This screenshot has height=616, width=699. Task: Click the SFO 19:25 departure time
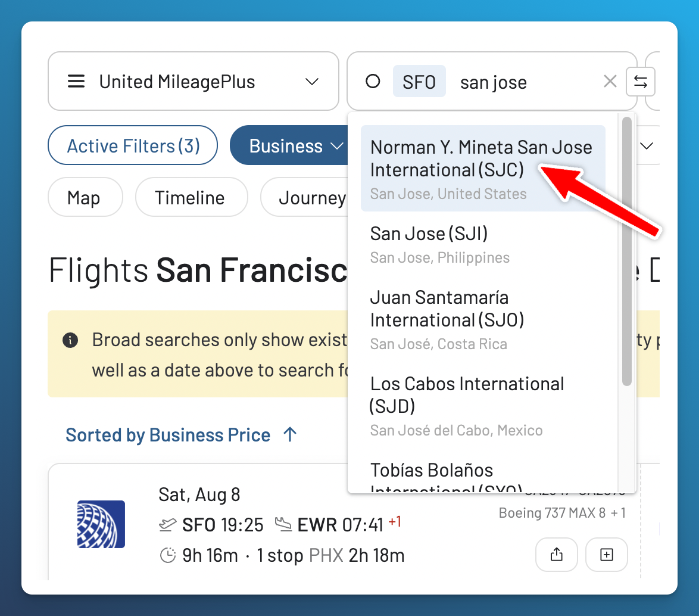point(223,525)
